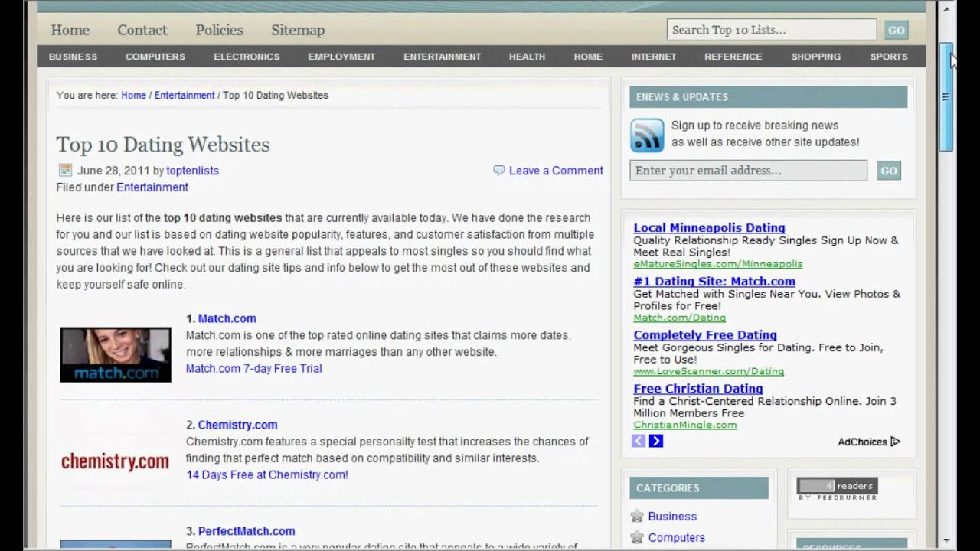
Task: Open the Sitemap page
Action: pyautogui.click(x=298, y=30)
